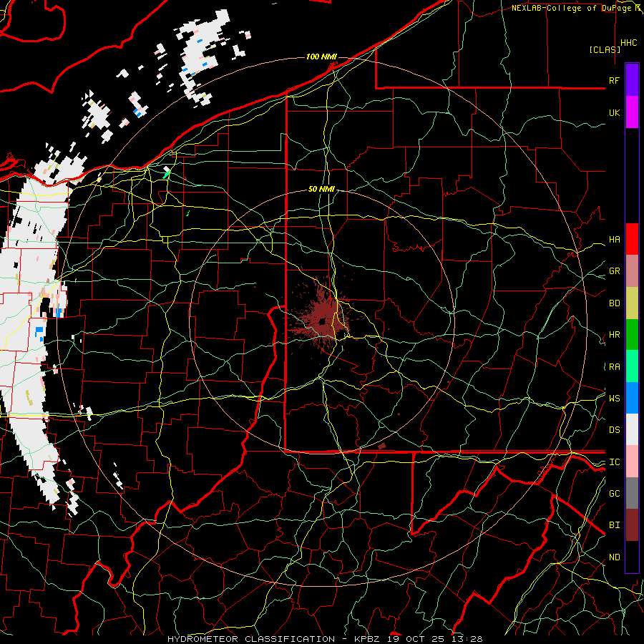Click the GR legend label text
This screenshot has height=644, width=644.
coord(614,271)
